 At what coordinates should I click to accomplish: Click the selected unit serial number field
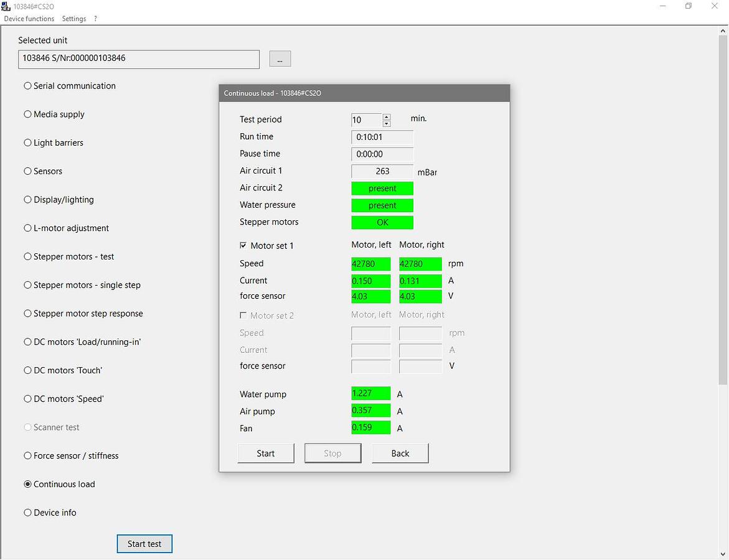(x=139, y=58)
